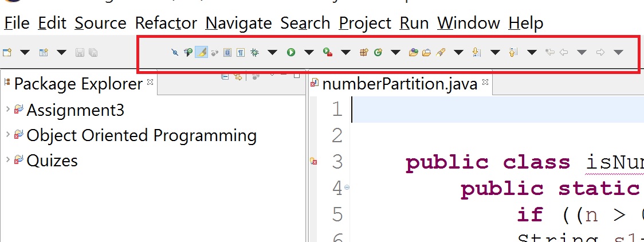Toggle Show Whitespace Characters pilcrow button

click(x=241, y=53)
